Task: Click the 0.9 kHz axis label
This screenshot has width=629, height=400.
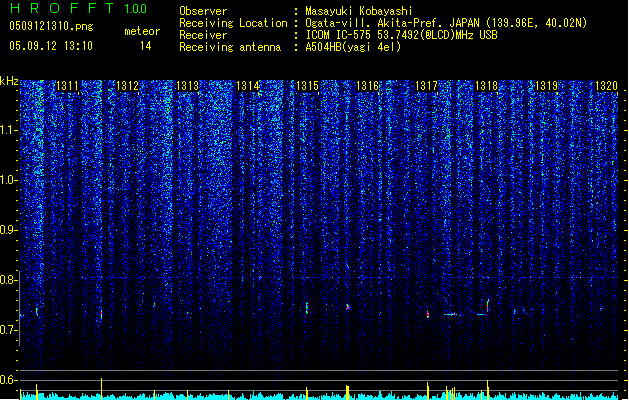Action: click(8, 230)
